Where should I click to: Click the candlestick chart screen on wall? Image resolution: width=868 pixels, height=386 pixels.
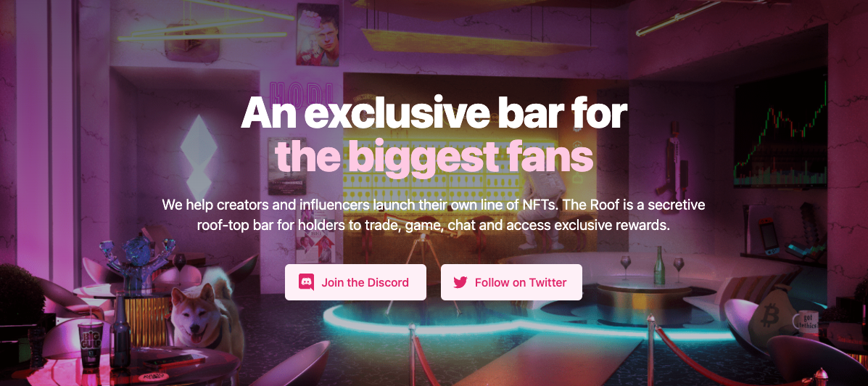coord(780,128)
